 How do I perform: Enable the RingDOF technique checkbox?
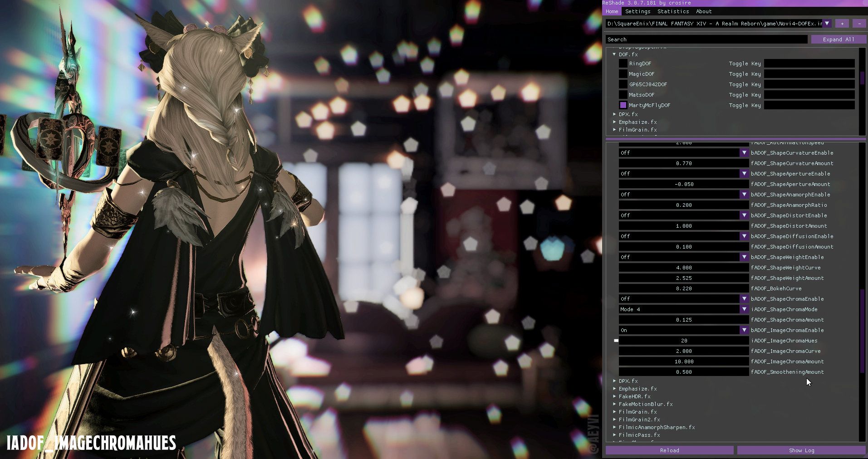coord(623,63)
